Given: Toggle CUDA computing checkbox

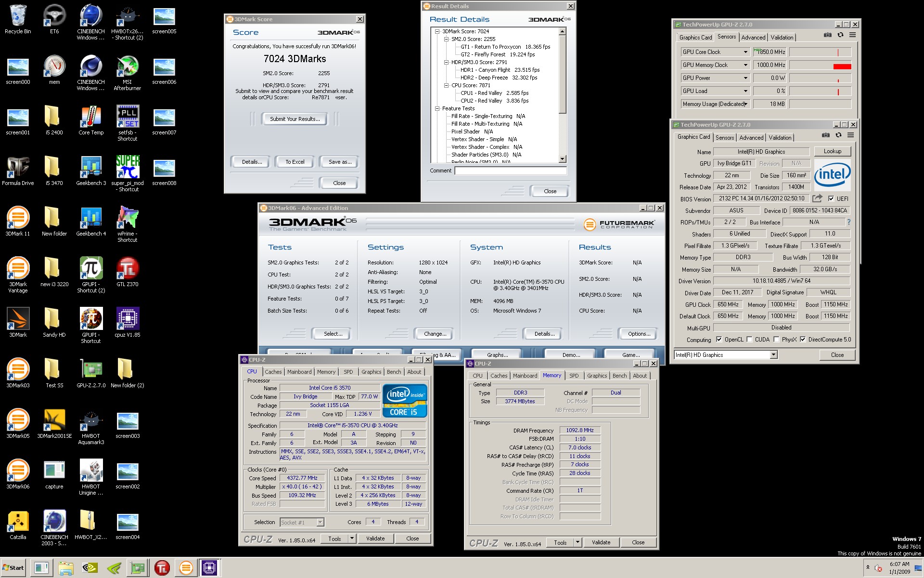Looking at the screenshot, I should tap(749, 340).
